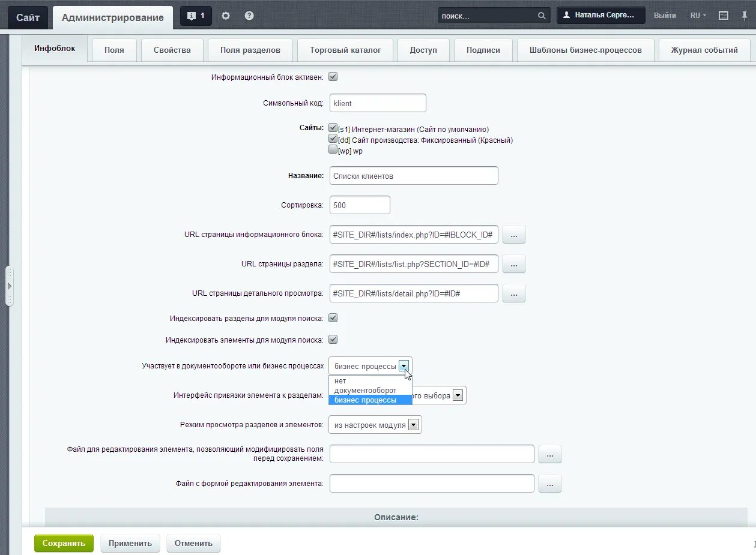Open the settings gear icon in header

pos(226,16)
